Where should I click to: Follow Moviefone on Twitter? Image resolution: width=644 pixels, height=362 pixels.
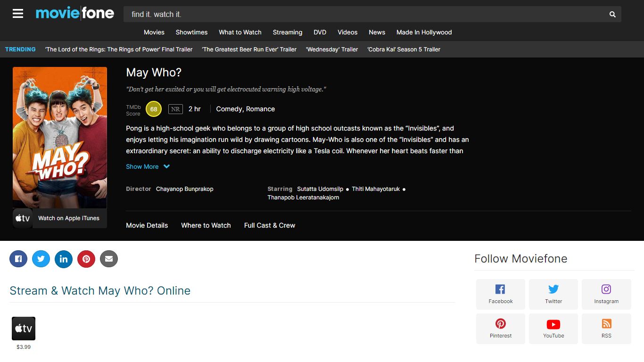pyautogui.click(x=553, y=294)
